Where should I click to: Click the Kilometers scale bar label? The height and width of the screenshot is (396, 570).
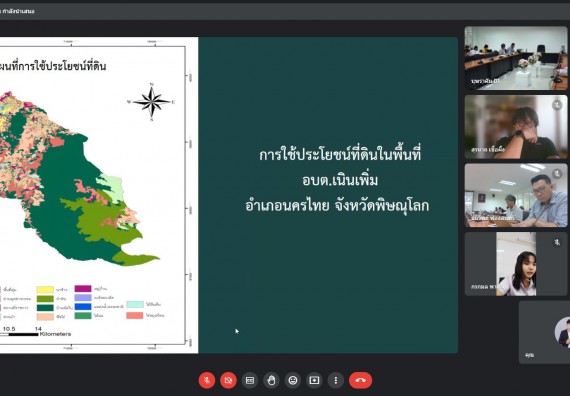click(x=55, y=334)
